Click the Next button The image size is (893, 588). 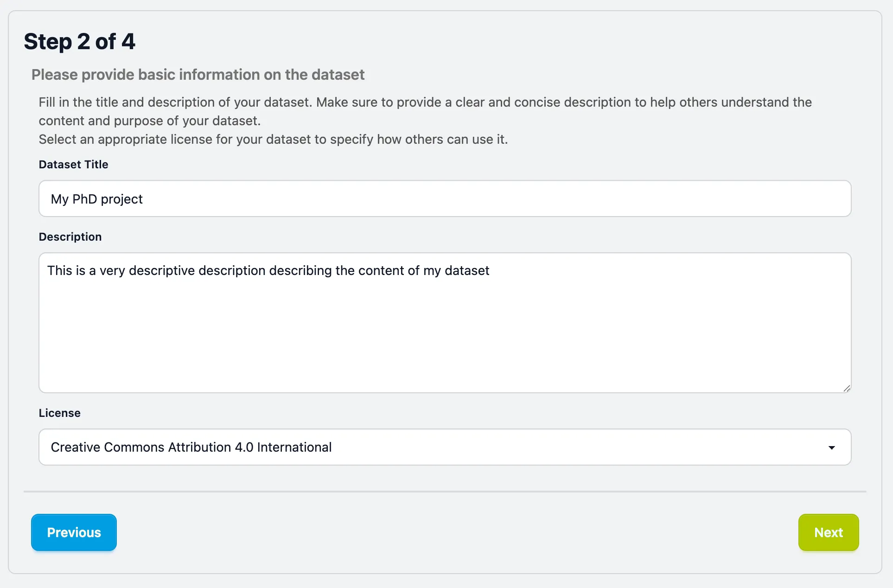click(828, 532)
